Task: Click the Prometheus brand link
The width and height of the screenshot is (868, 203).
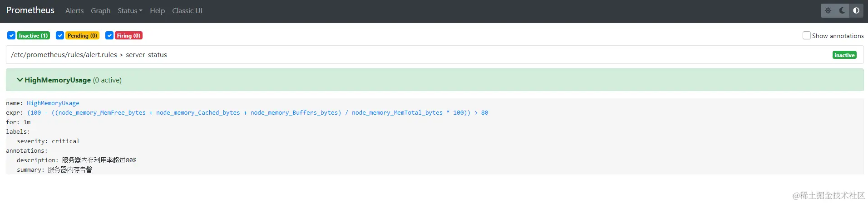Action: [30, 10]
